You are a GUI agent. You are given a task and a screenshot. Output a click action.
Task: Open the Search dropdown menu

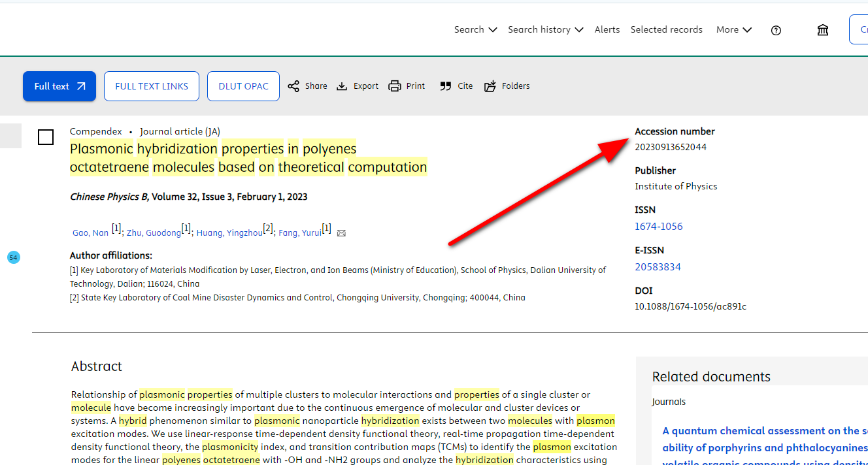475,29
